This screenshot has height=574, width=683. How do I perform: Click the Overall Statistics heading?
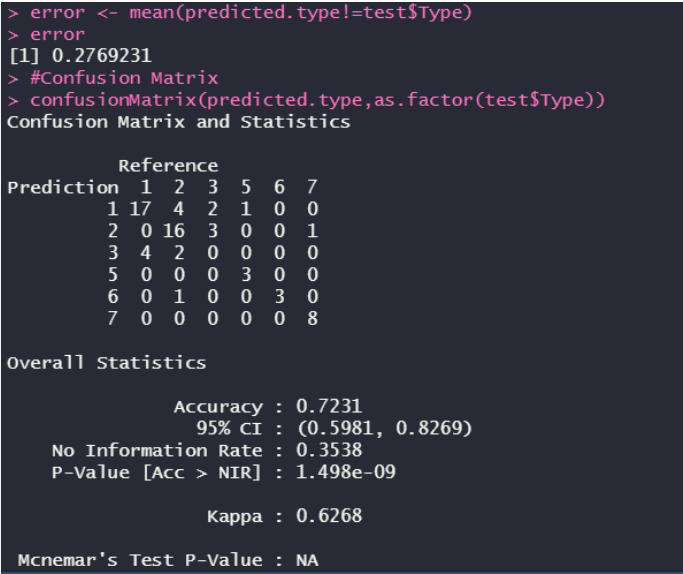pos(107,363)
